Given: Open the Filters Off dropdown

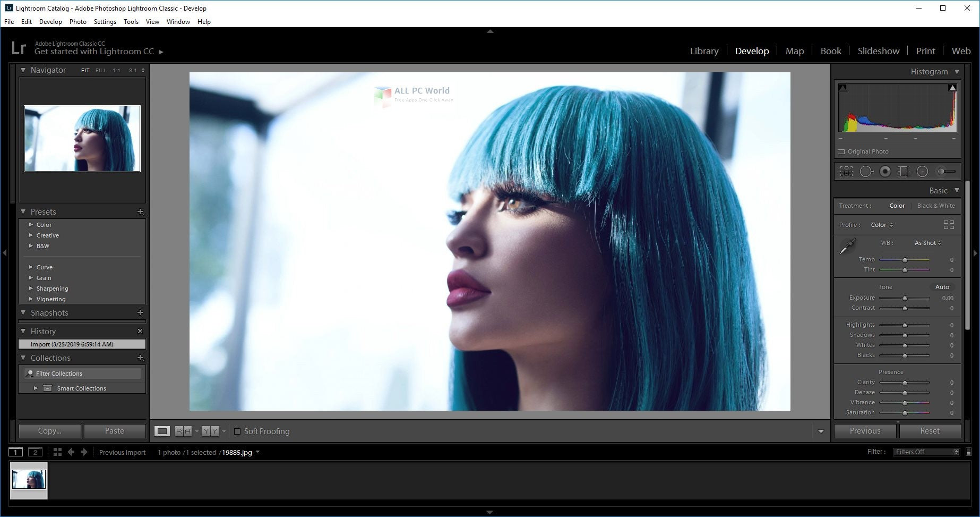Looking at the screenshot, I should pyautogui.click(x=926, y=452).
